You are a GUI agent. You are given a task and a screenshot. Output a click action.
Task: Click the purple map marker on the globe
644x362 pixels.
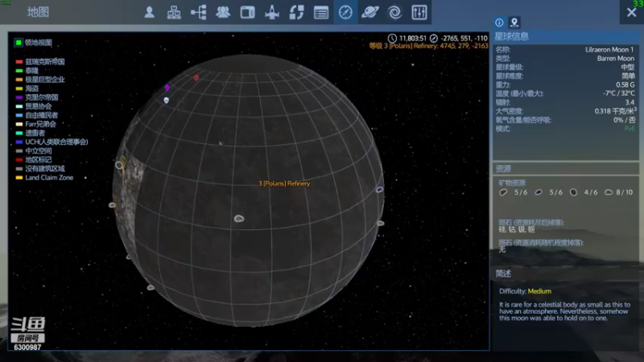167,88
